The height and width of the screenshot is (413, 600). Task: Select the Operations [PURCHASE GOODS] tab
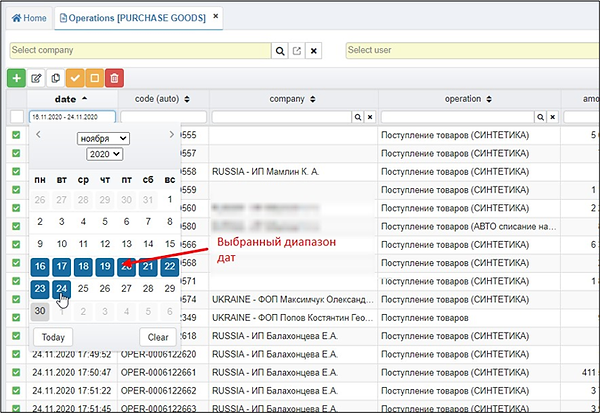(x=133, y=18)
